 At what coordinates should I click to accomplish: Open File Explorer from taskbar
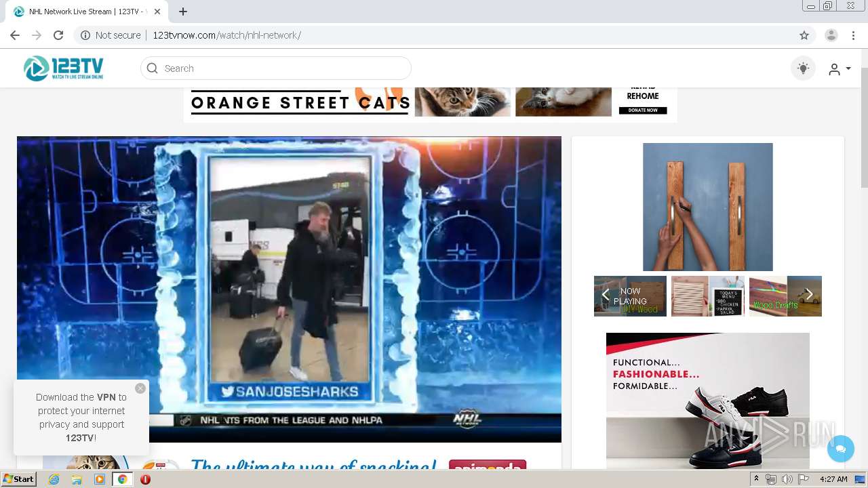click(77, 479)
